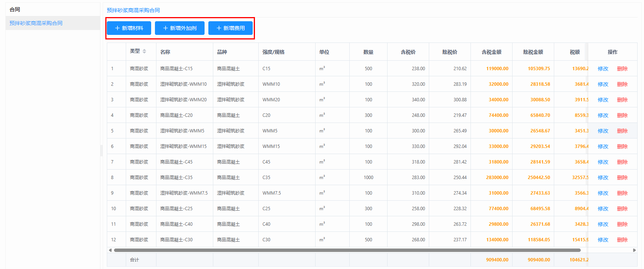Viewport: 644px width, 269px height.
Task: Delete the 商品混凝土-C15 row
Action: click(622, 69)
